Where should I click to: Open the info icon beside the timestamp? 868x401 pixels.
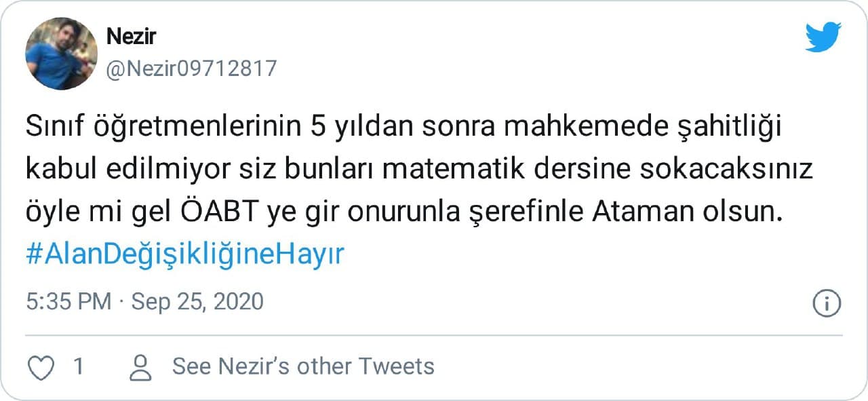click(x=827, y=303)
